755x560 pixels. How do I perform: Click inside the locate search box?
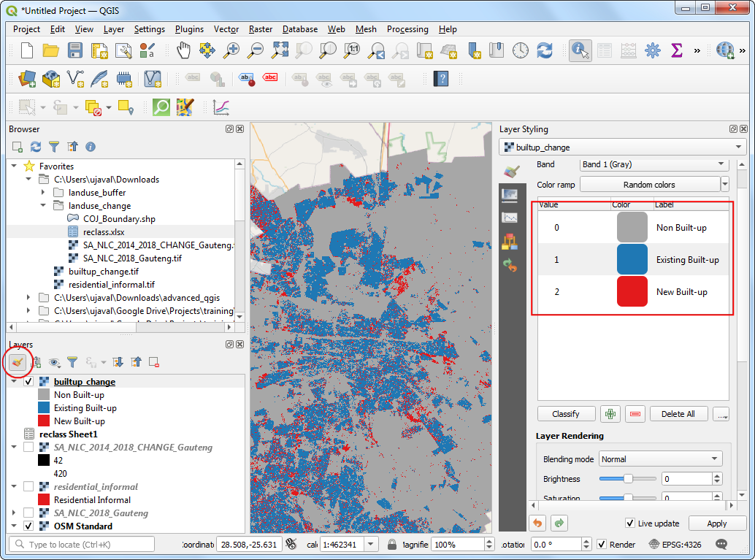click(80, 544)
